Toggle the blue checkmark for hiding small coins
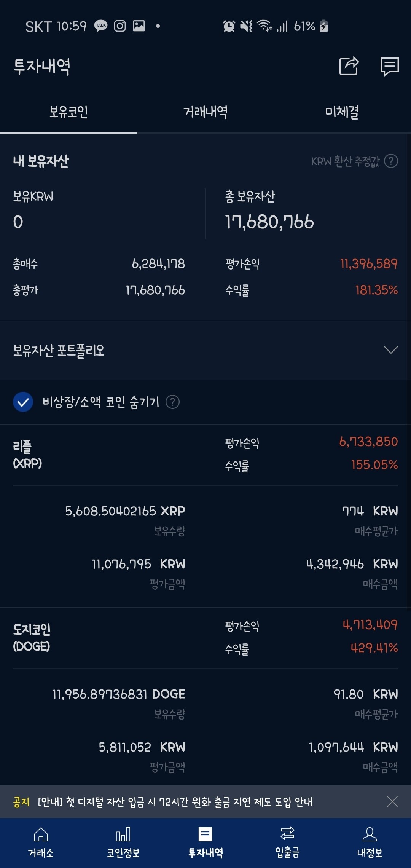Viewport: 411px width, 868px height. (x=23, y=402)
